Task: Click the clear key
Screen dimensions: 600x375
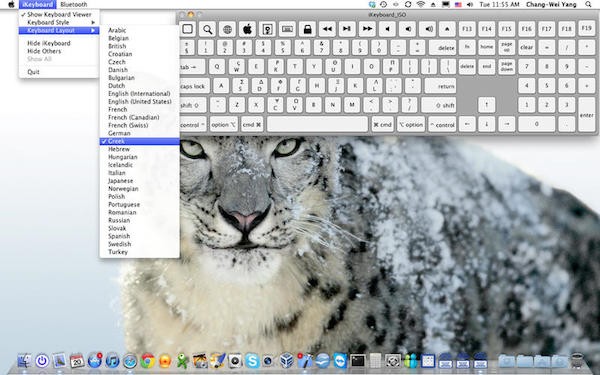Action: tap(527, 47)
